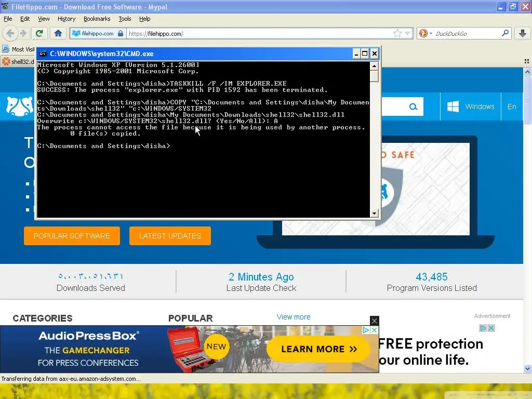The height and width of the screenshot is (399, 532).
Task: Open the En language selector
Action: coord(512,107)
